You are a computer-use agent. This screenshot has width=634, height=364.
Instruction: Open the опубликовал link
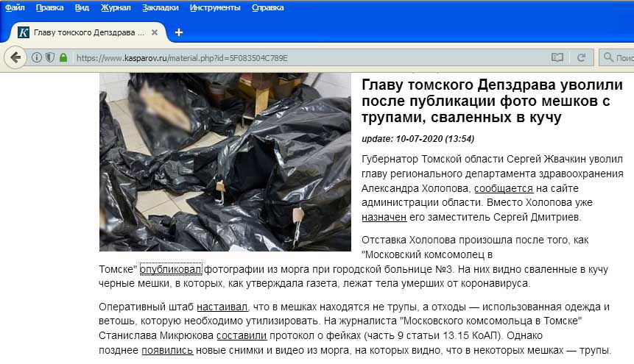click(170, 269)
